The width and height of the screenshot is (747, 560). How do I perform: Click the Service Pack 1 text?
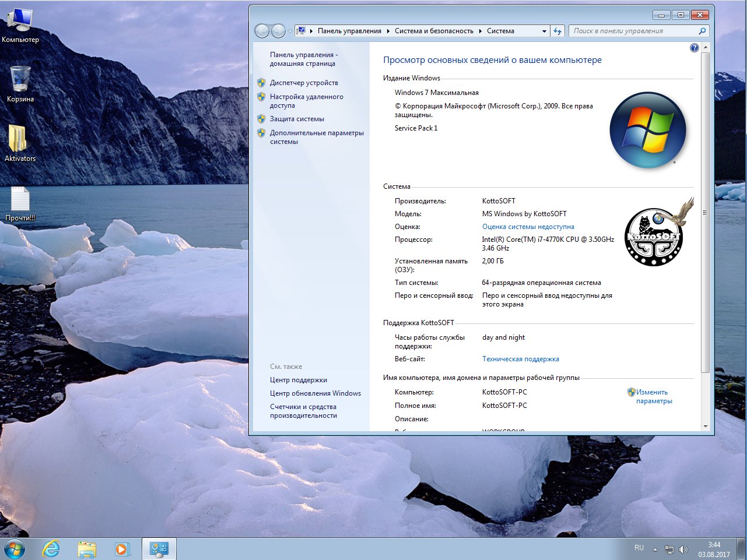[416, 128]
